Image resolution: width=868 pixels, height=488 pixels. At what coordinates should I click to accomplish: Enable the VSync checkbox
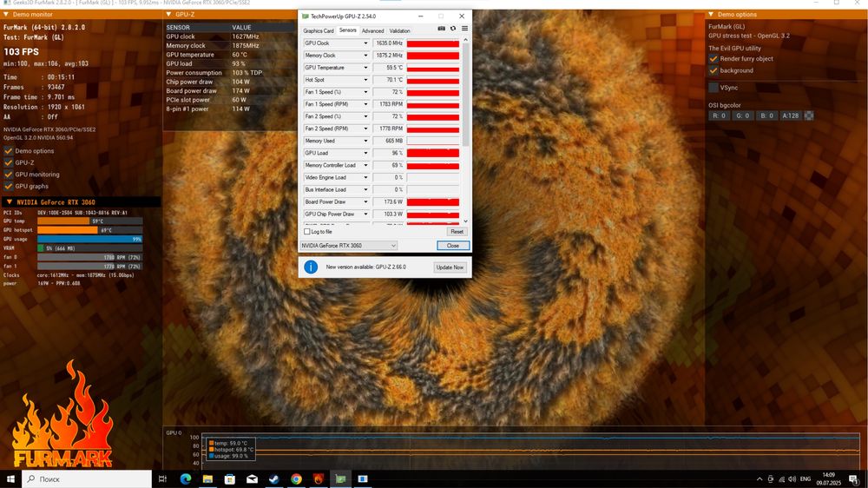point(713,88)
